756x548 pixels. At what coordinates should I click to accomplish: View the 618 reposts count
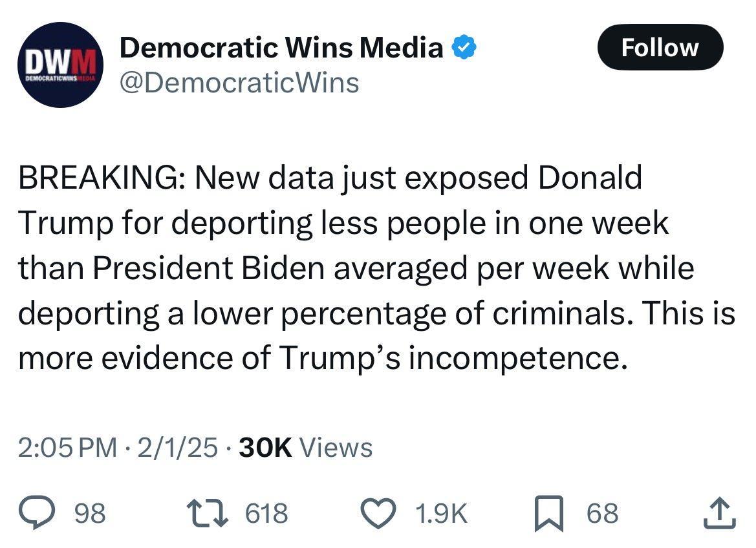tap(266, 513)
